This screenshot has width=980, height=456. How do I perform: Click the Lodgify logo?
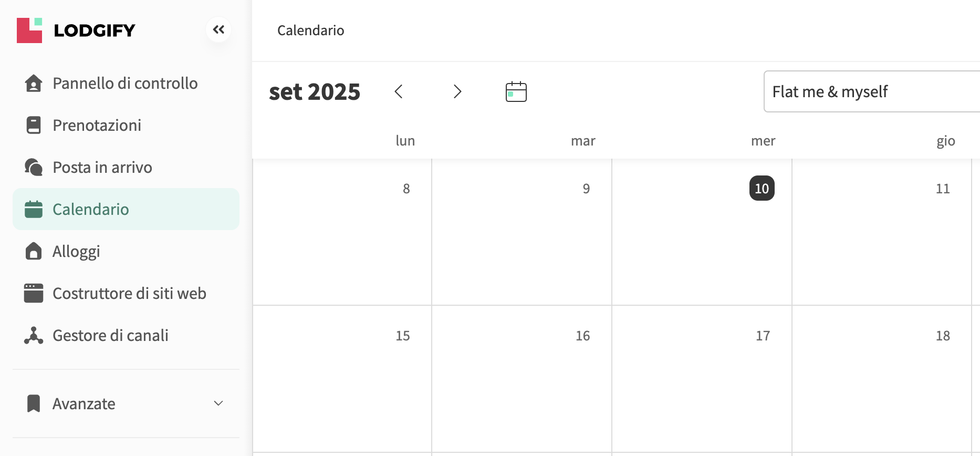(76, 30)
